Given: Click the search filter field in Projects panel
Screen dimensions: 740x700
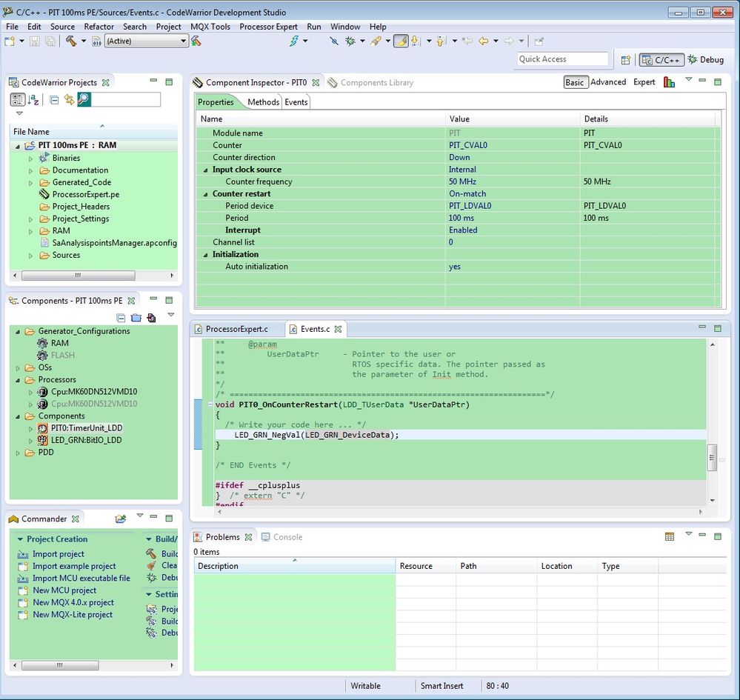Looking at the screenshot, I should [x=125, y=99].
